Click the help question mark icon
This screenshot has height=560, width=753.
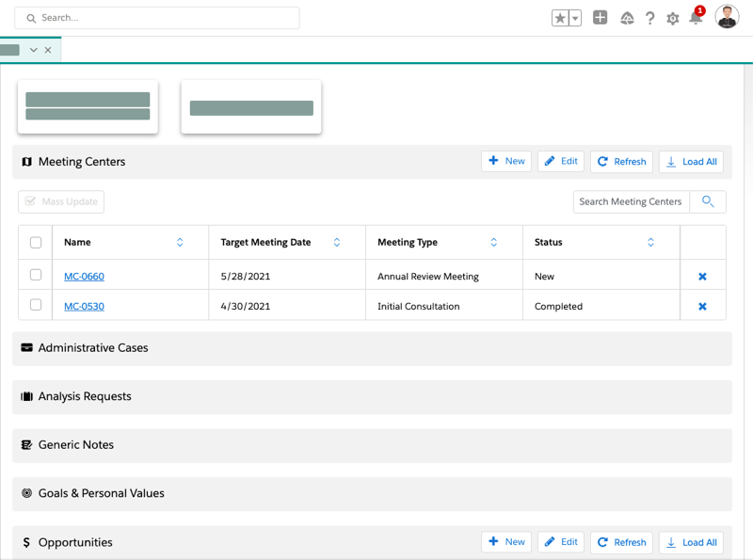[649, 18]
